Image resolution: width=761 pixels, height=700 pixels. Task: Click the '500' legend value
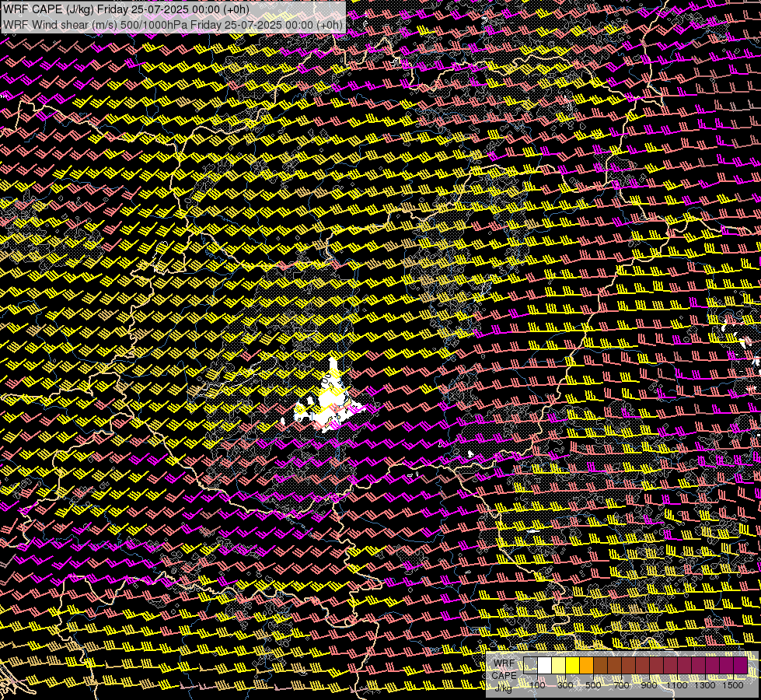(x=593, y=685)
